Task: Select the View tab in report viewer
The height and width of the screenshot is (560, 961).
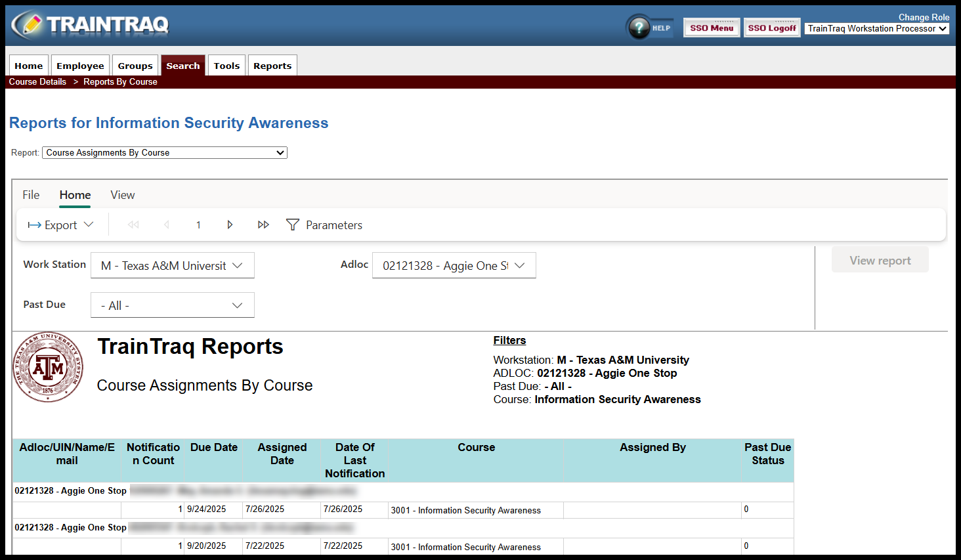Action: [x=123, y=195]
